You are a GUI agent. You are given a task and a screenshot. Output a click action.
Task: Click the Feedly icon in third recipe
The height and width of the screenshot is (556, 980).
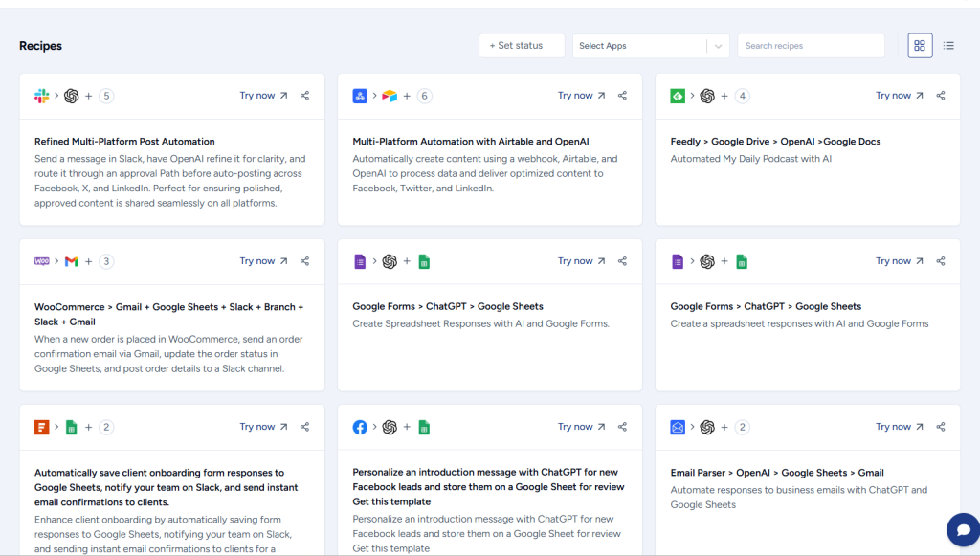point(678,96)
